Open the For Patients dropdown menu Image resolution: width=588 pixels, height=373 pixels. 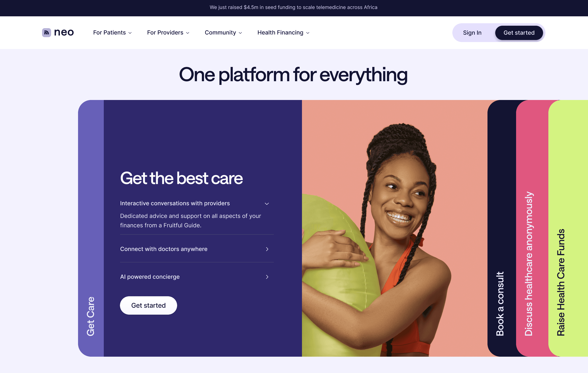pos(112,33)
